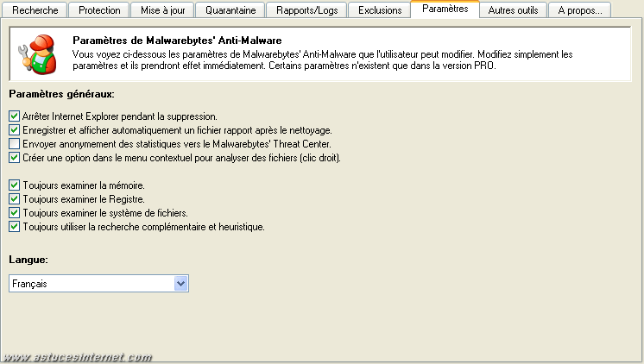Image resolution: width=644 pixels, height=364 pixels.
Task: Click the mechanic with wrench settings icon
Action: coord(37,54)
